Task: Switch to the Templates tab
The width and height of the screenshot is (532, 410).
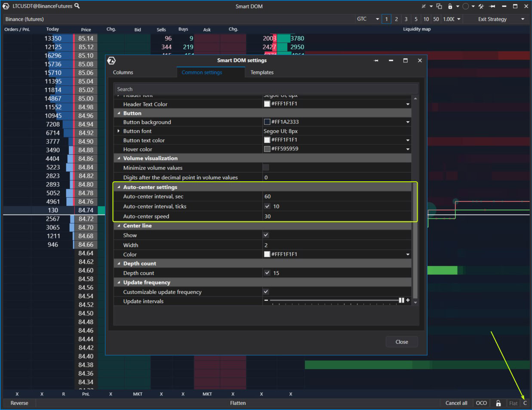Action: [262, 72]
